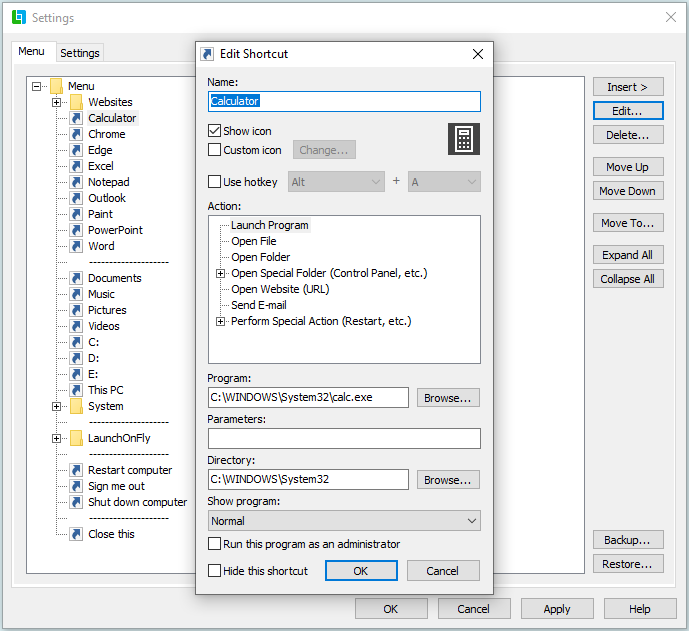This screenshot has width=689, height=631.
Task: Close the Edit Shortcut dialog with X
Action: tap(478, 54)
